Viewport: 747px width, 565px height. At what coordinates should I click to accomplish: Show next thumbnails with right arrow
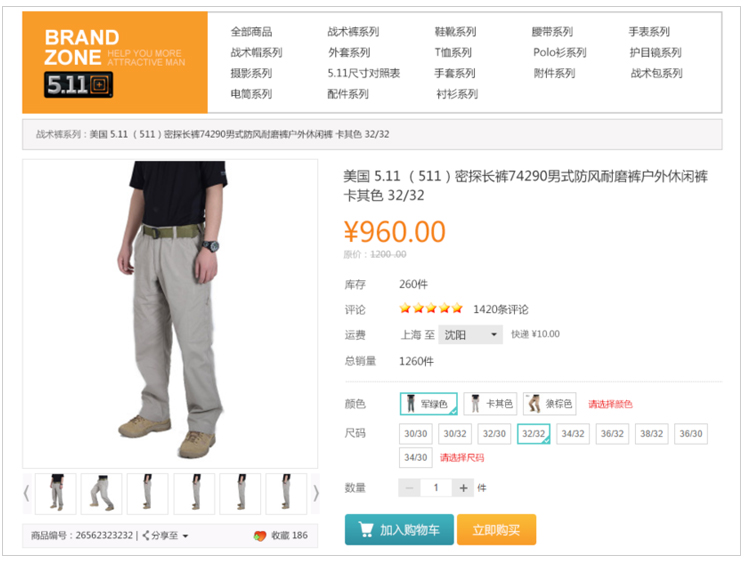(x=315, y=494)
